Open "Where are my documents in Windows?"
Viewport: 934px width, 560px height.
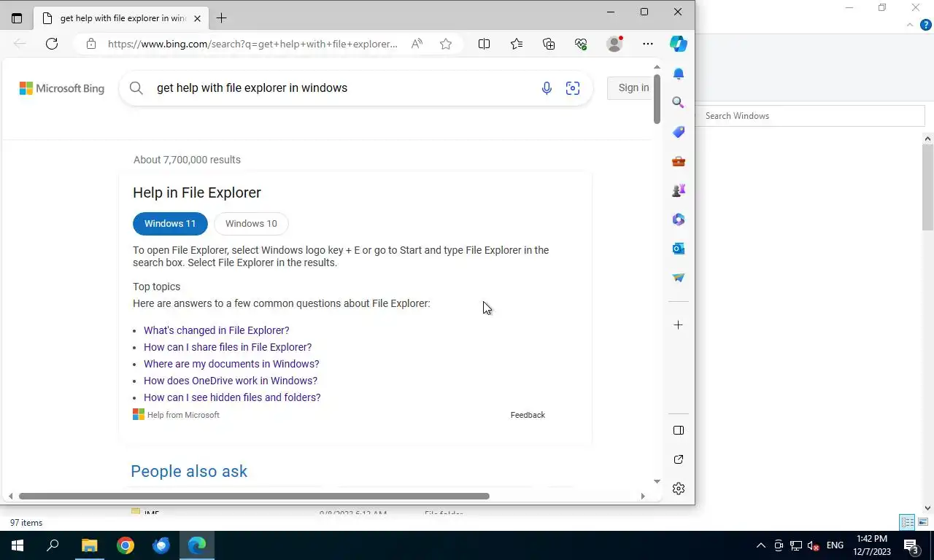(x=231, y=364)
